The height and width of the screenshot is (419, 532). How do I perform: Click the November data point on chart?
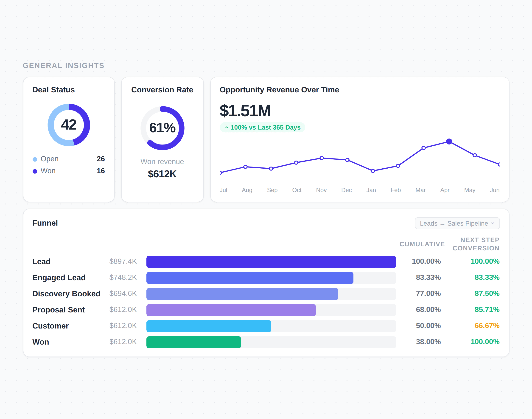(x=322, y=158)
